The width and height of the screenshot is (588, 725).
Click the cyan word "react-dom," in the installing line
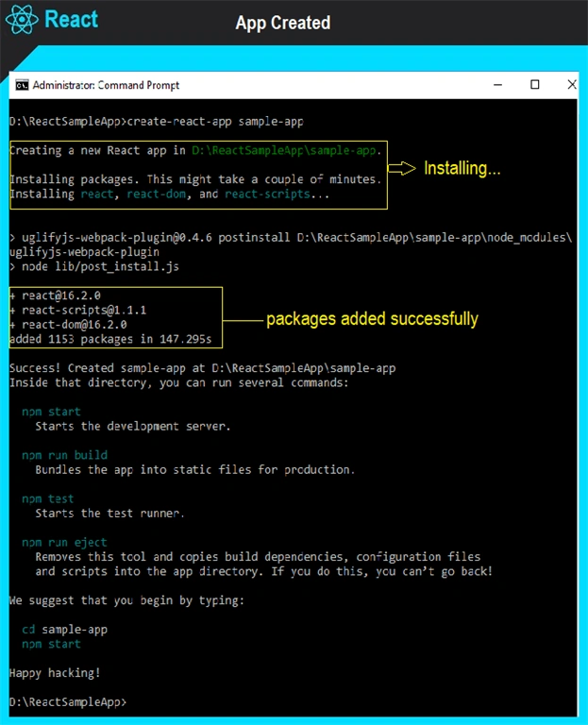tap(159, 194)
